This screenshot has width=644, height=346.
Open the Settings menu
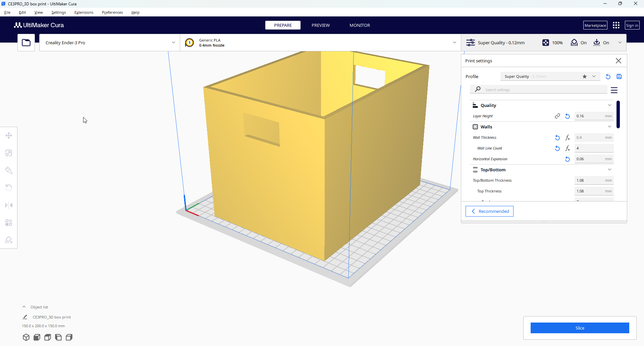(x=59, y=12)
